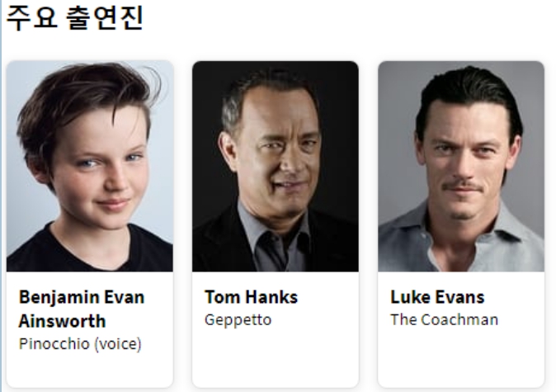Image resolution: width=556 pixels, height=392 pixels.
Task: Select the Geppetto character label
Action: point(238,320)
